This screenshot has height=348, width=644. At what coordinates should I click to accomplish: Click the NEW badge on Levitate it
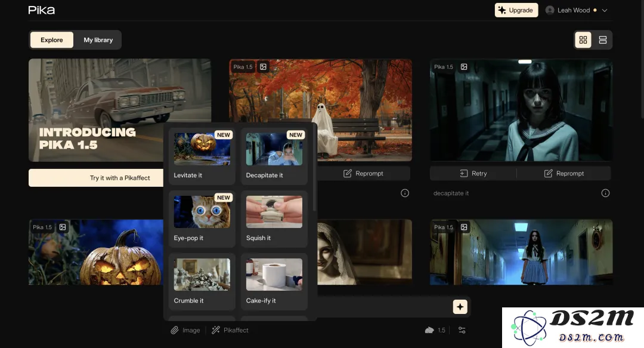click(224, 135)
